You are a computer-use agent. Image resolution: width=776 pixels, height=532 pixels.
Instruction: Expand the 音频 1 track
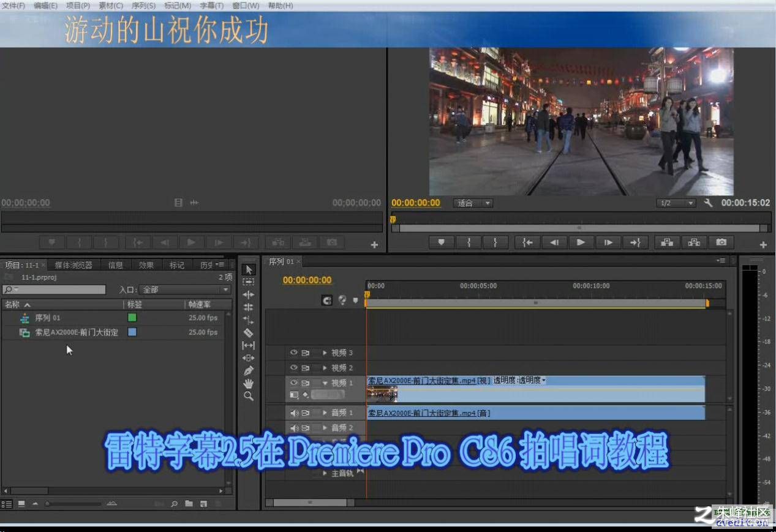325,413
